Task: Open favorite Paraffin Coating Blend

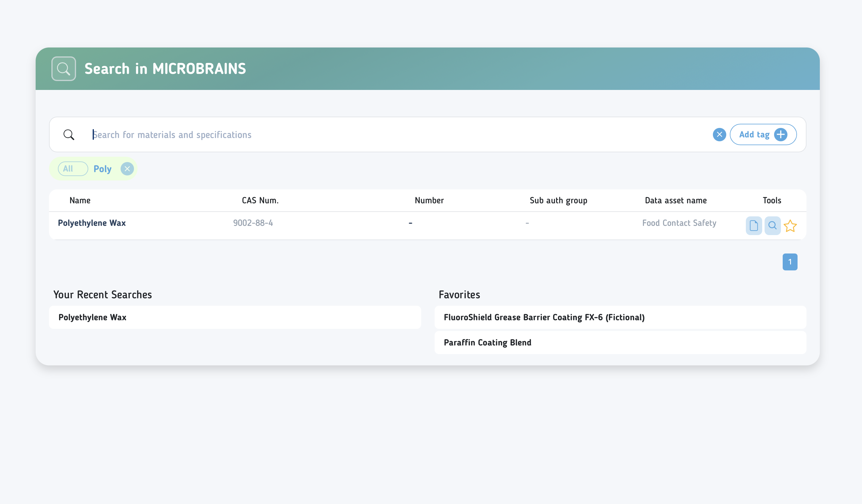Action: 620,343
